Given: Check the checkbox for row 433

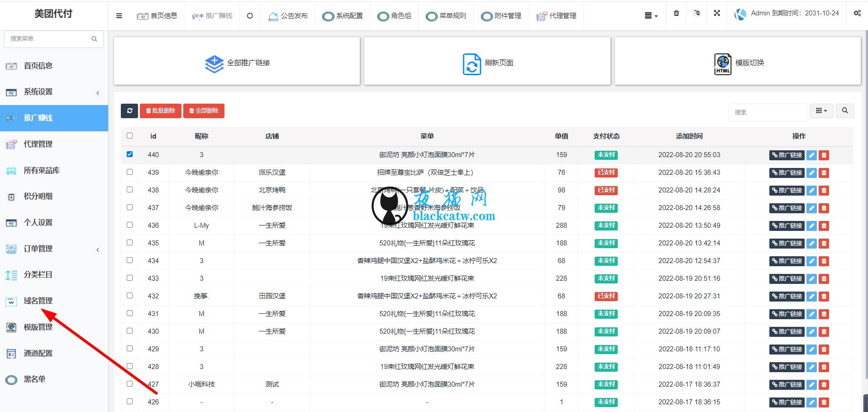Looking at the screenshot, I should 130,278.
